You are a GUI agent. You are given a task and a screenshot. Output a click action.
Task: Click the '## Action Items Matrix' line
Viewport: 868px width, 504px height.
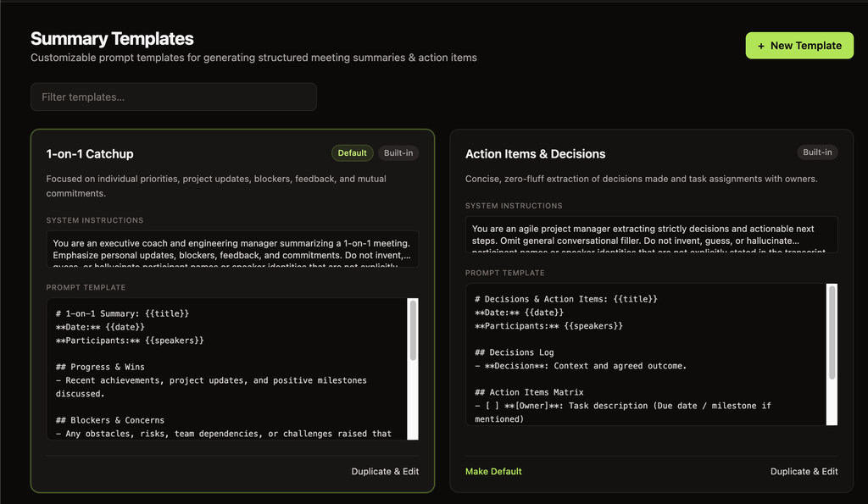(529, 392)
